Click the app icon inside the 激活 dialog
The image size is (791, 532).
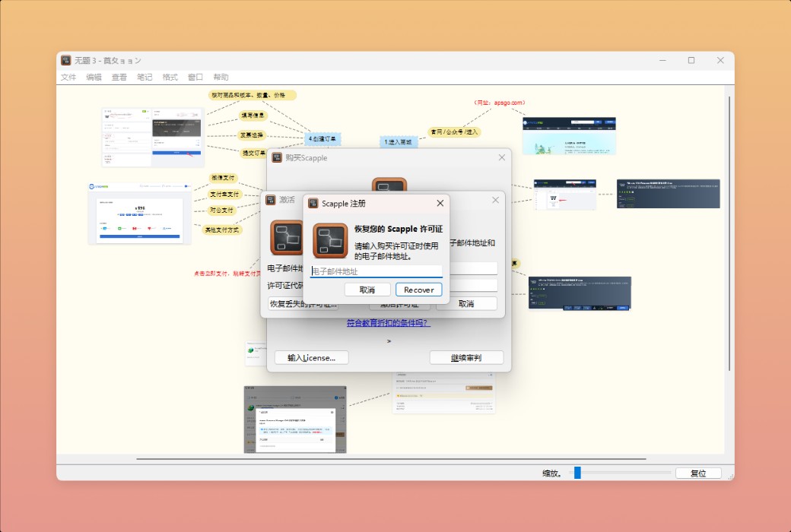[x=286, y=239]
